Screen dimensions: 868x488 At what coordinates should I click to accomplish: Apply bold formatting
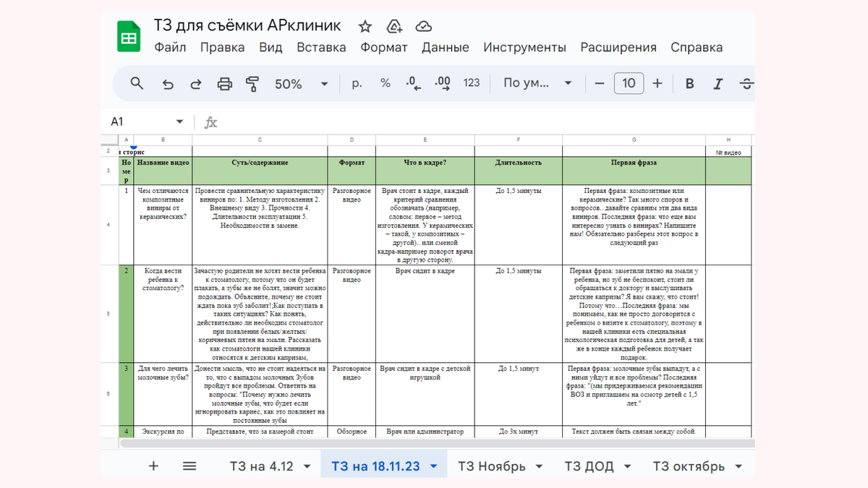[x=689, y=82]
